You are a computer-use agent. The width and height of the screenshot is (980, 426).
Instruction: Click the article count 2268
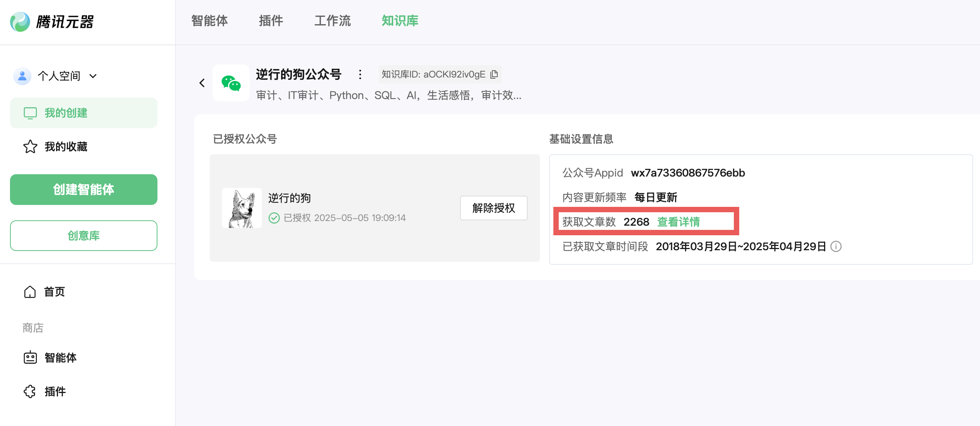[636, 222]
